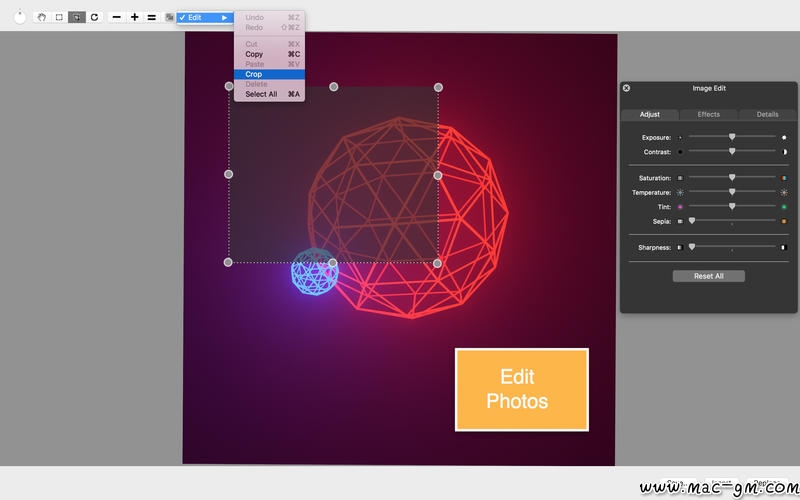Zoom in with the plus button
This screenshot has height=500, width=800.
pos(134,17)
